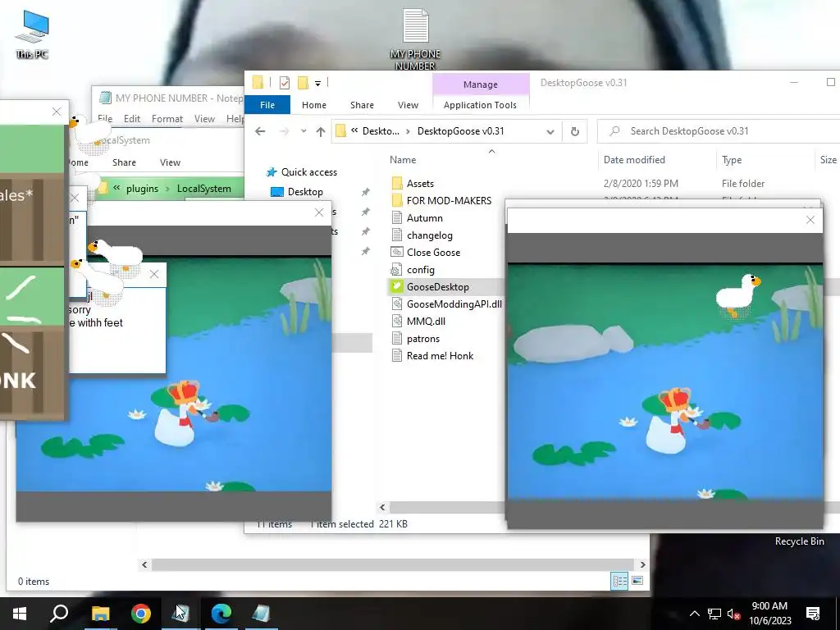
Task: Show hidden system tray icons
Action: click(x=694, y=614)
